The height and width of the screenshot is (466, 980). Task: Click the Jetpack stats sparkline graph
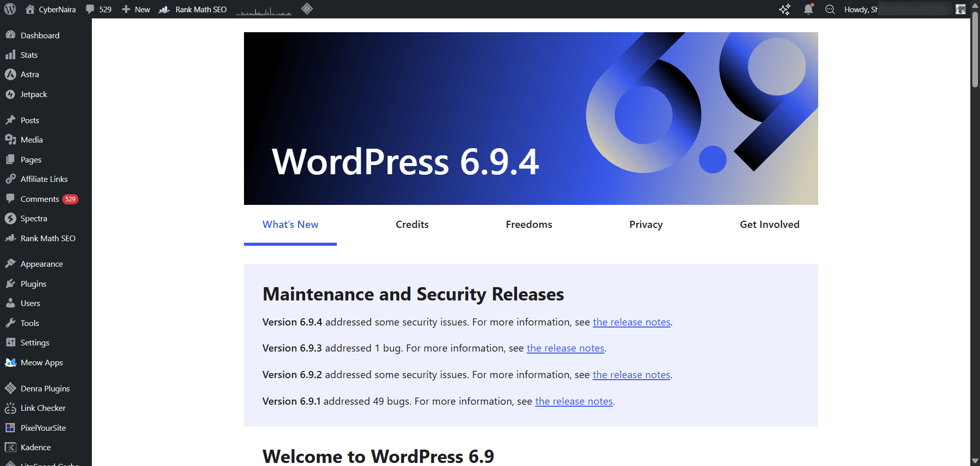(x=264, y=10)
